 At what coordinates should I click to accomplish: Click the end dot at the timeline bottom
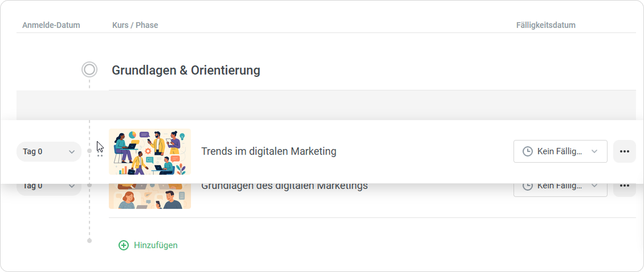click(x=89, y=241)
